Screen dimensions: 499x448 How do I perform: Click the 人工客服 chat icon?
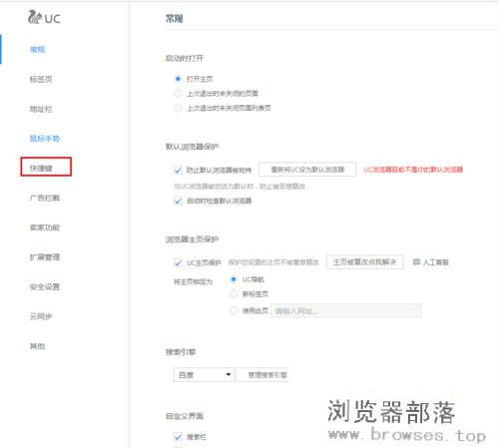coord(416,262)
